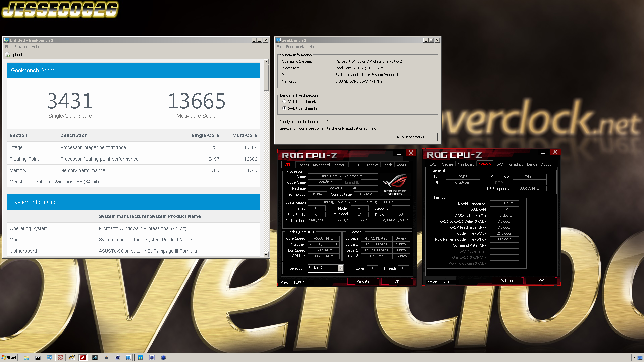Click the NB Frequency 3851.3 MHz field
This screenshot has width=644, height=362.
pos(529,188)
